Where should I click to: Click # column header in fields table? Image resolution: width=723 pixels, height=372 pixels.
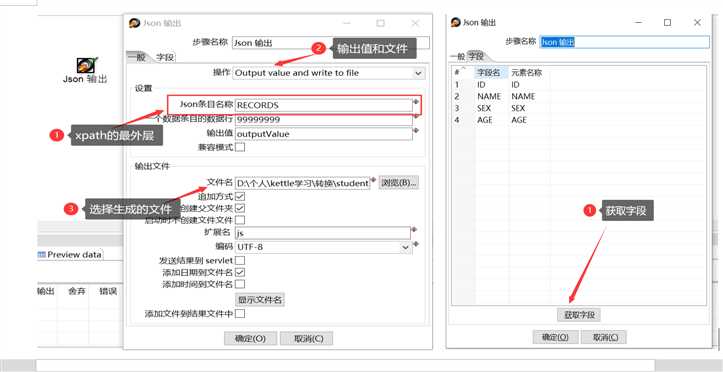click(x=463, y=73)
